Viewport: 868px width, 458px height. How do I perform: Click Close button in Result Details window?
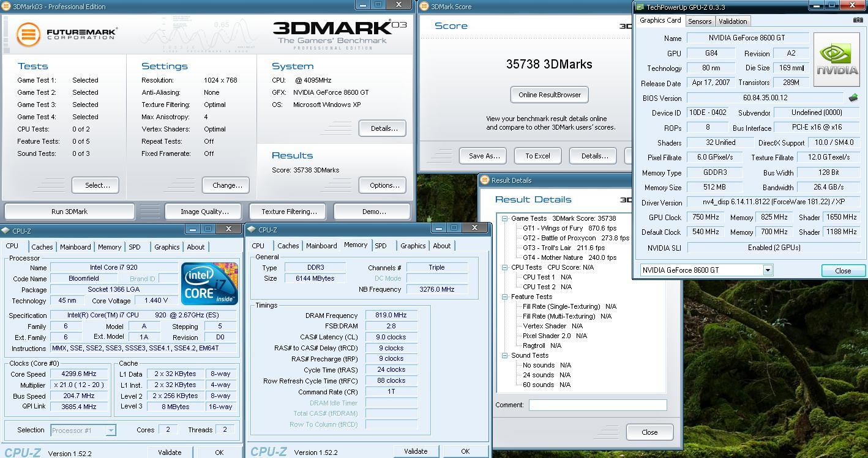649,432
